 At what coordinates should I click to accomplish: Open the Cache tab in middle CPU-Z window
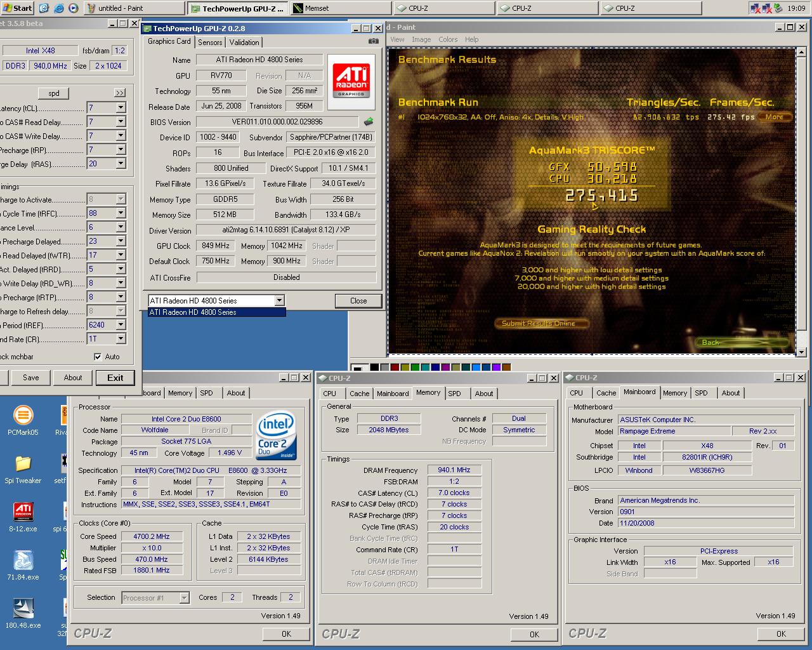359,394
